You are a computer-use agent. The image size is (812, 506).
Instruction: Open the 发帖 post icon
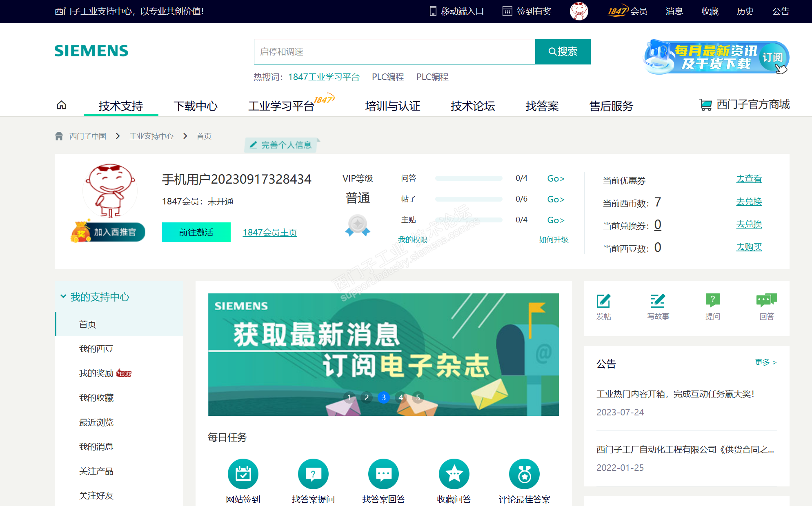[603, 301]
